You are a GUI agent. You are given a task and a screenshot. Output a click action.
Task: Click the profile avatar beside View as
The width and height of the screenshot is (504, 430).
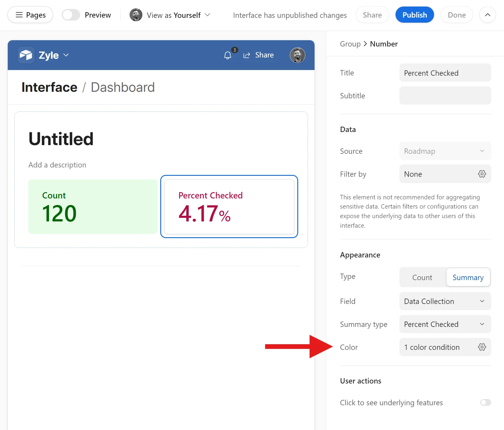pyautogui.click(x=136, y=15)
